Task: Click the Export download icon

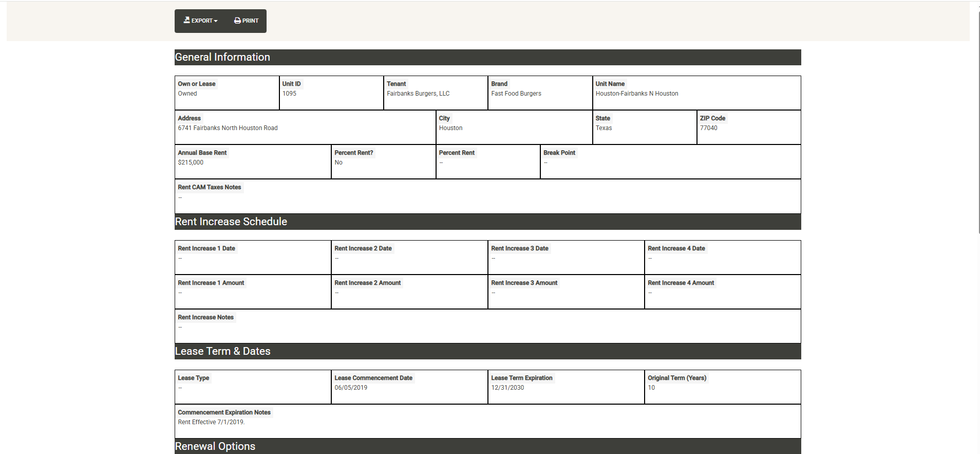Action: click(187, 20)
